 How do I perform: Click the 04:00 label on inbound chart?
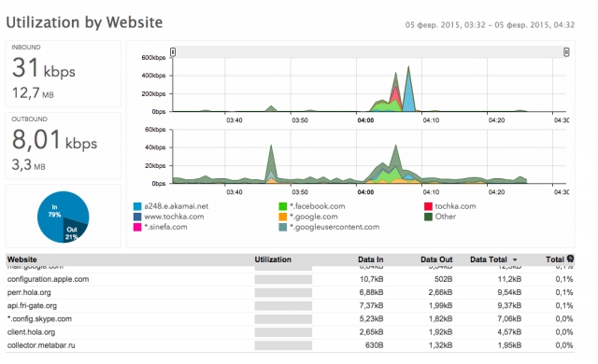[x=365, y=120]
